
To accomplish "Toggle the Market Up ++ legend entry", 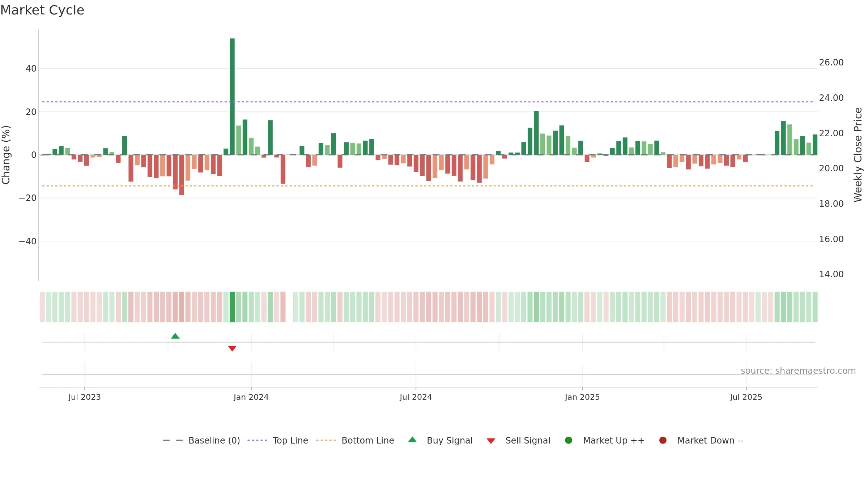I will 604,440.
